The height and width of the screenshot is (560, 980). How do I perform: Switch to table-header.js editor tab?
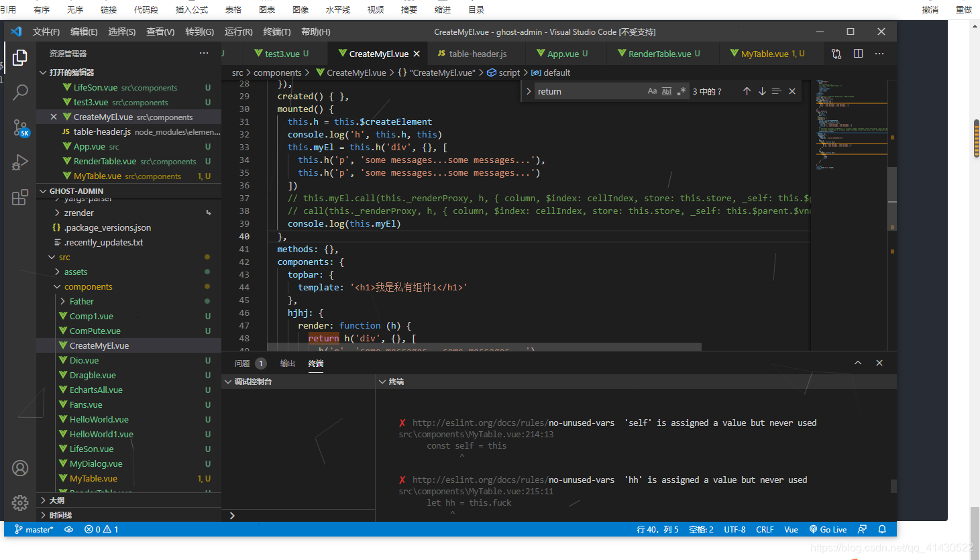coord(477,54)
